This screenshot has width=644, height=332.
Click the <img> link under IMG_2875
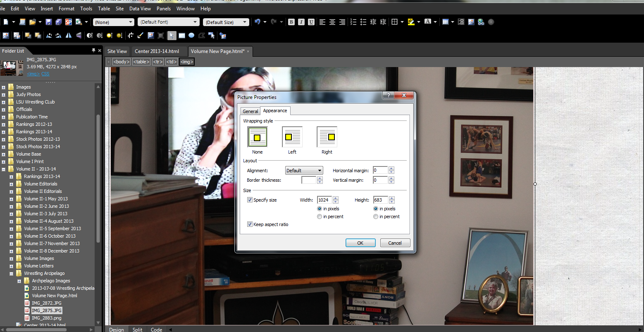33,74
